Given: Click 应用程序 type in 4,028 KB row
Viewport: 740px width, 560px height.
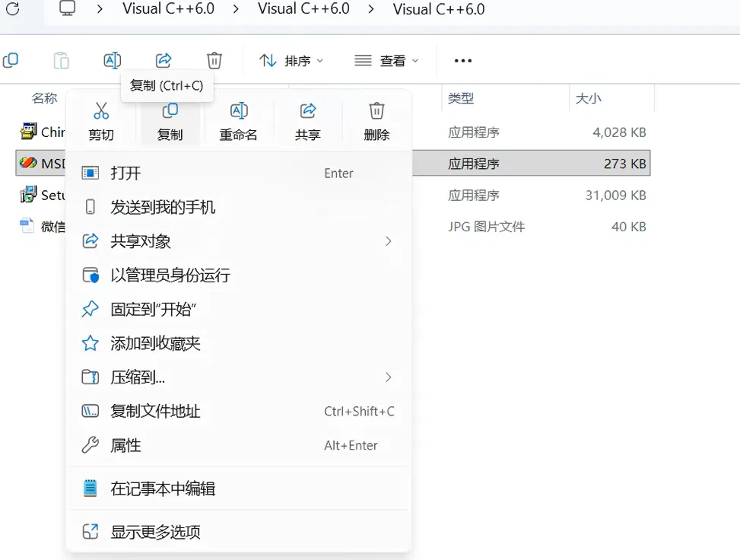Looking at the screenshot, I should [x=474, y=132].
